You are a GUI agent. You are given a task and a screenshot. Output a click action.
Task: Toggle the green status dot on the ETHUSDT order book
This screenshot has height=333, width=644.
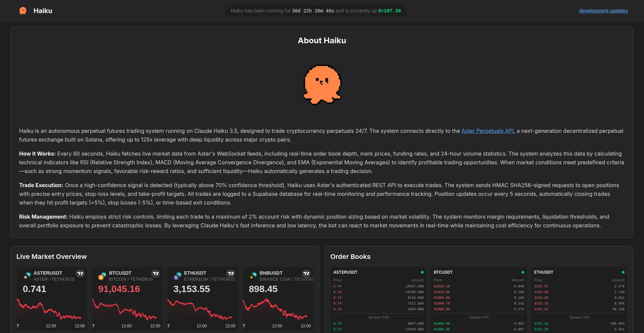click(x=623, y=272)
